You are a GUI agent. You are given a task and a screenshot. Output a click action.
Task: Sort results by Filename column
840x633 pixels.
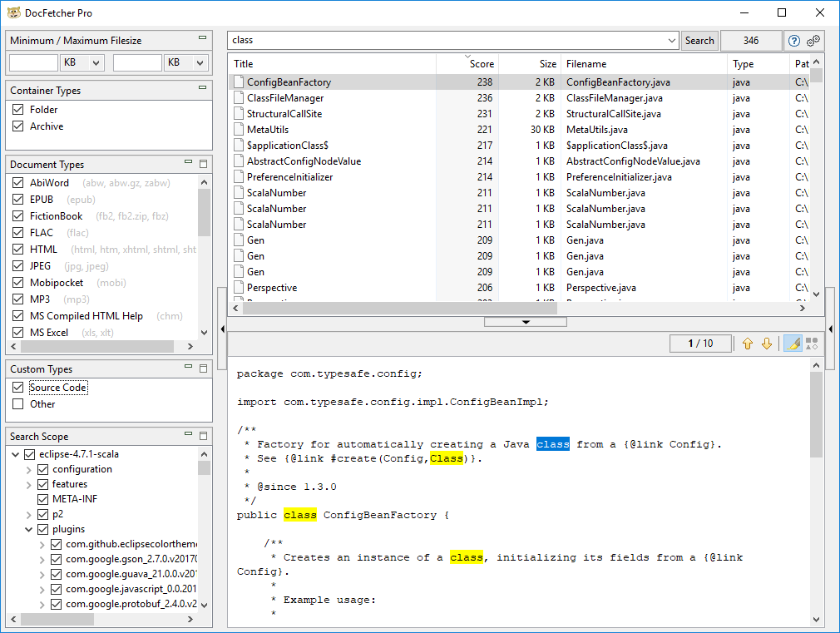coord(644,64)
